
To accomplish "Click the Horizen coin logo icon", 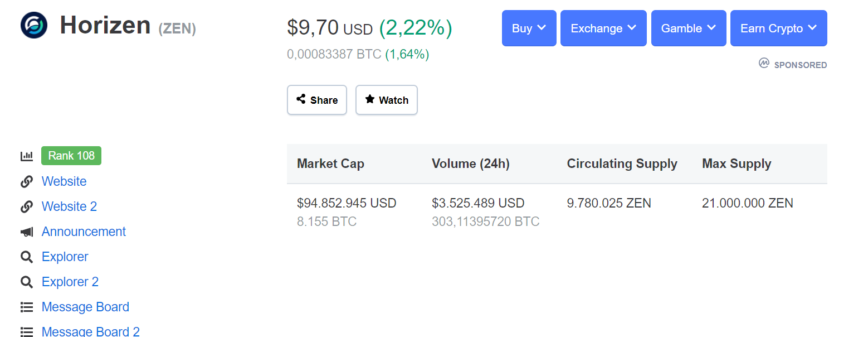I will coord(34,25).
